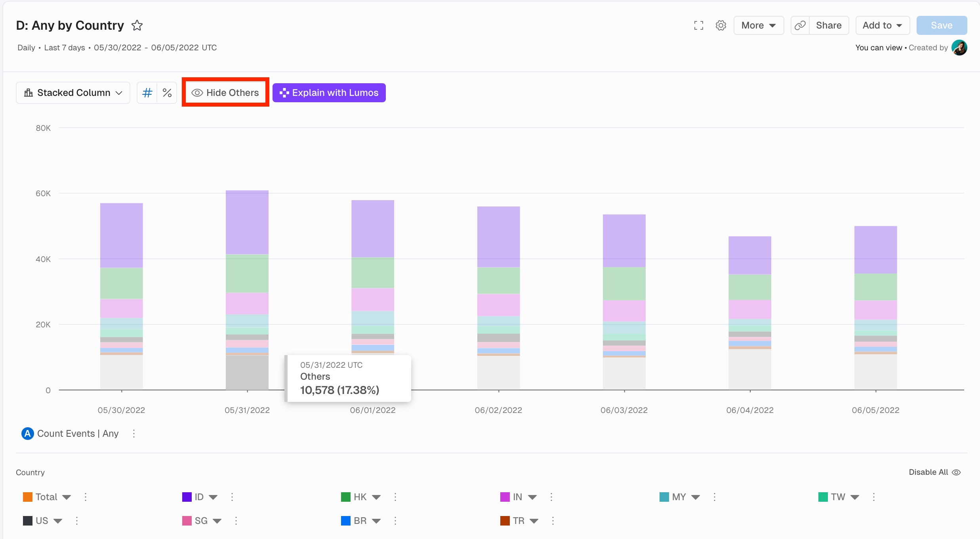Copy link with chain icon
Image resolution: width=980 pixels, height=539 pixels.
(800, 25)
